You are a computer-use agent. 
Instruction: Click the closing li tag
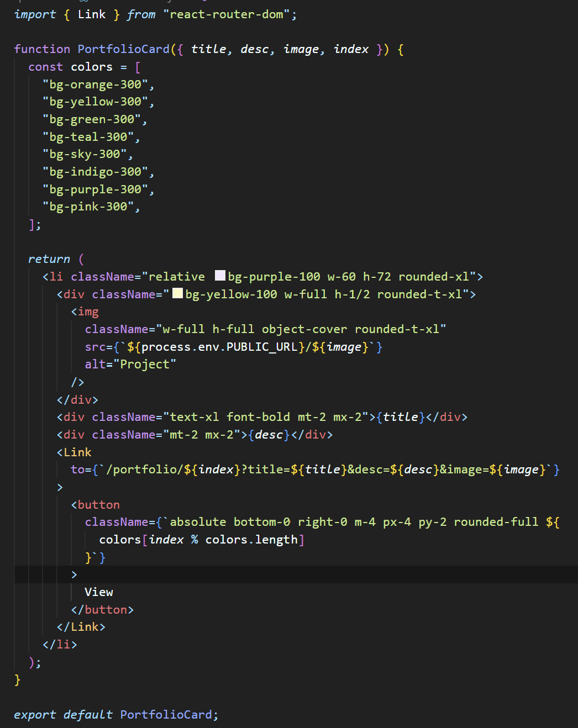(60, 645)
